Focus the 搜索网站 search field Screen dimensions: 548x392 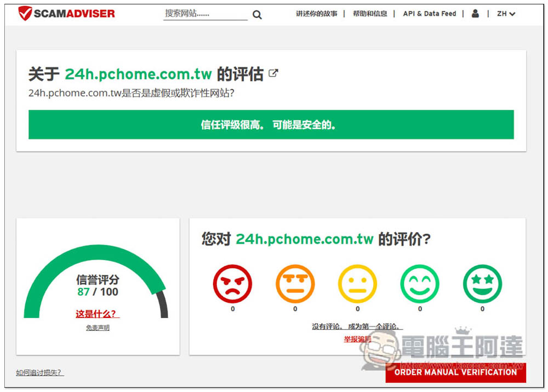click(205, 14)
